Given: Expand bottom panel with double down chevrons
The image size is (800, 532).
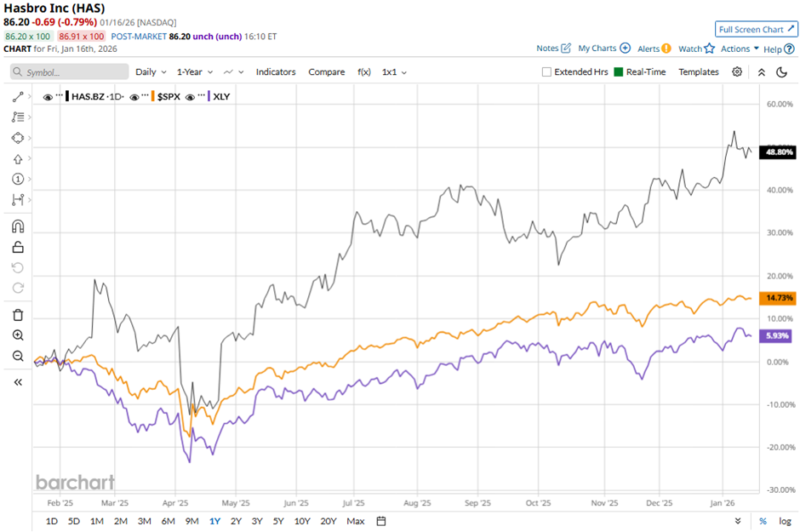Looking at the screenshot, I should pos(738,521).
